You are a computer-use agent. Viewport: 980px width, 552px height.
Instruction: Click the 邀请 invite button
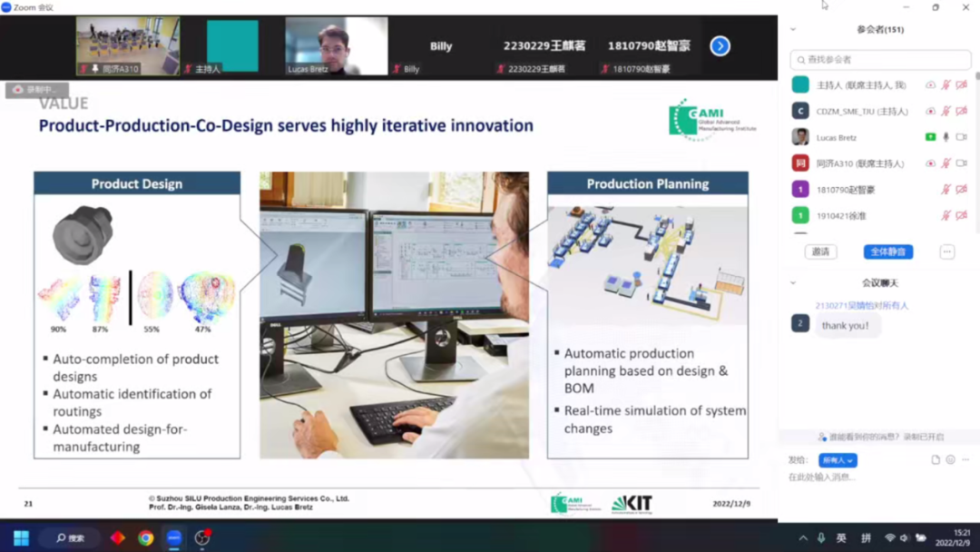820,251
